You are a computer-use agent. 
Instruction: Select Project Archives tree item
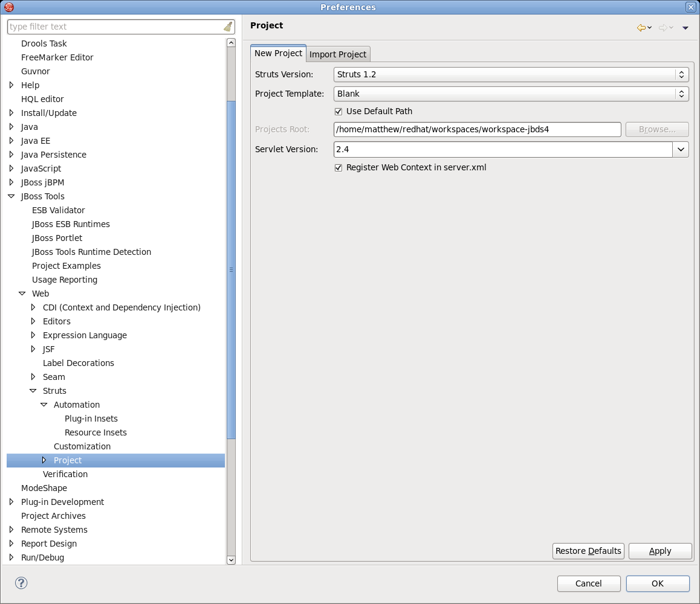[53, 516]
